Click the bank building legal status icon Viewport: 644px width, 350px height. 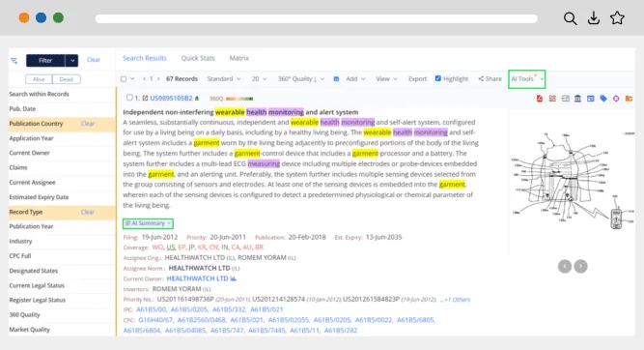click(577, 99)
